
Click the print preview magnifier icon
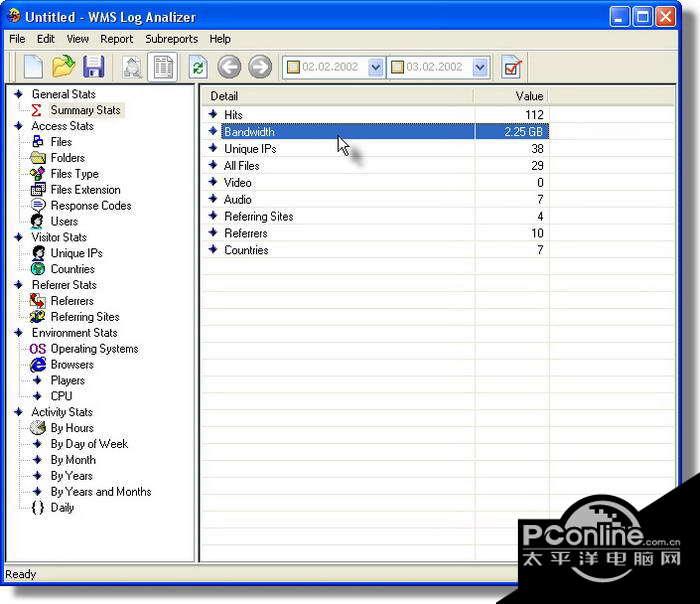[x=133, y=67]
